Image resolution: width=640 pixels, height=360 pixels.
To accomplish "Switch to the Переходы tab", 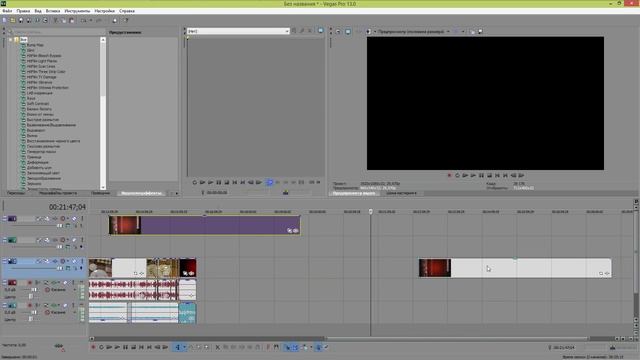I will (16, 193).
